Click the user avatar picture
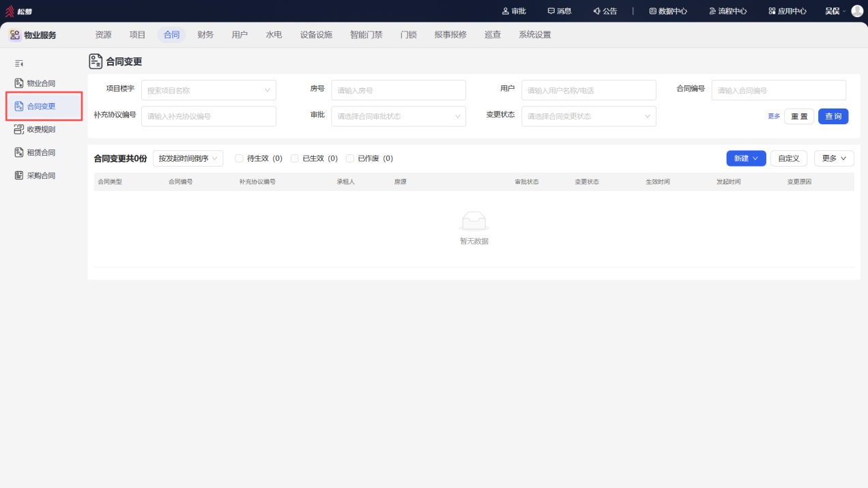The image size is (868, 488). 857,11
